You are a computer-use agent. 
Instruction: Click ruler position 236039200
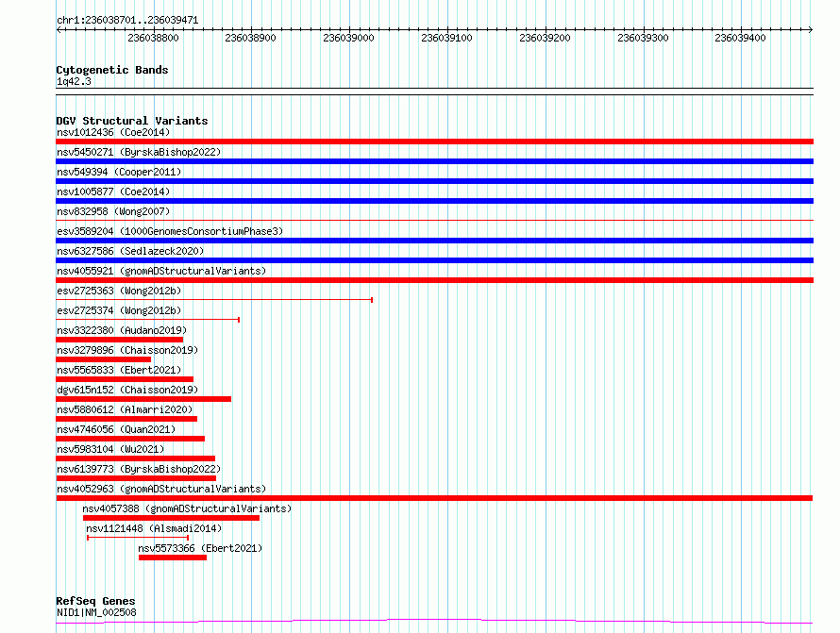(545, 38)
